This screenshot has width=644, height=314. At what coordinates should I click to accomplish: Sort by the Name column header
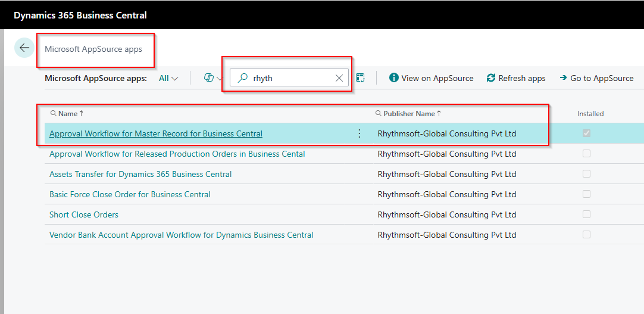[x=68, y=114]
